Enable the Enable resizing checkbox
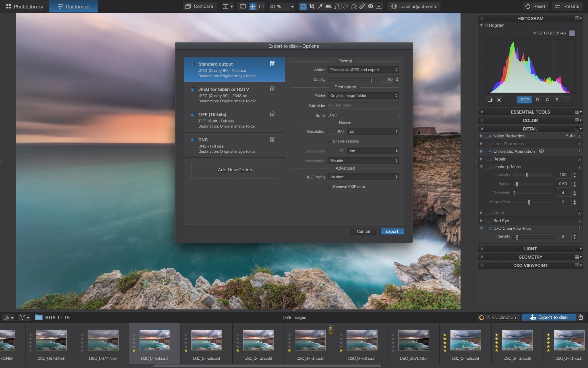 (x=330, y=141)
